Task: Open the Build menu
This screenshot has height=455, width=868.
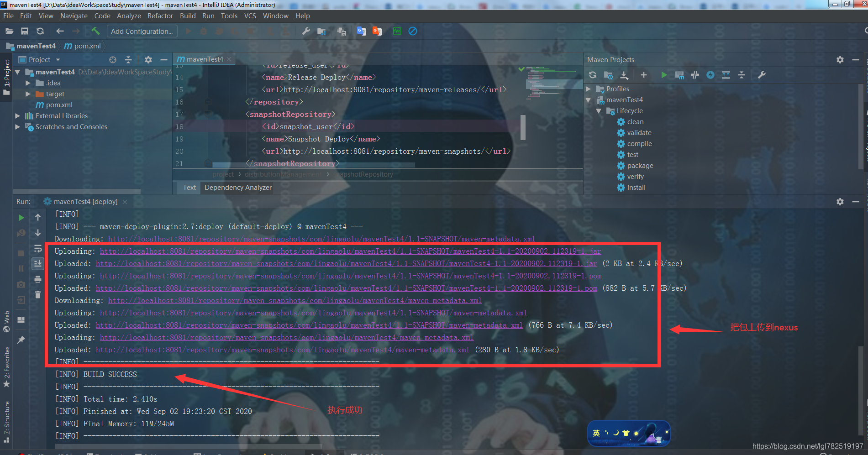Action: [x=188, y=16]
